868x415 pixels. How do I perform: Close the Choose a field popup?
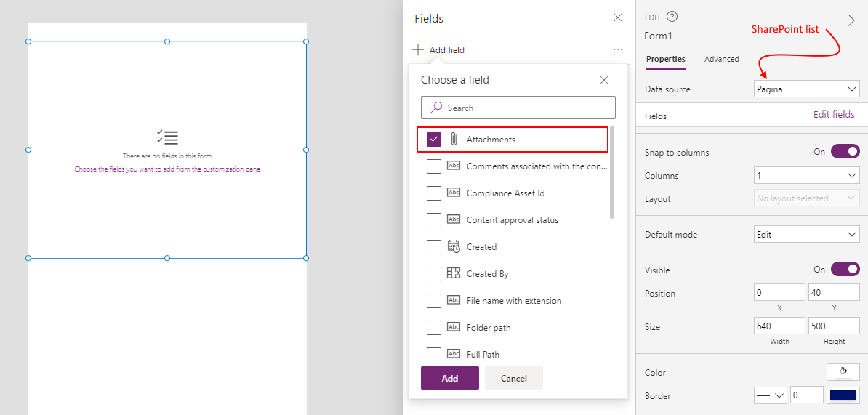pyautogui.click(x=604, y=80)
